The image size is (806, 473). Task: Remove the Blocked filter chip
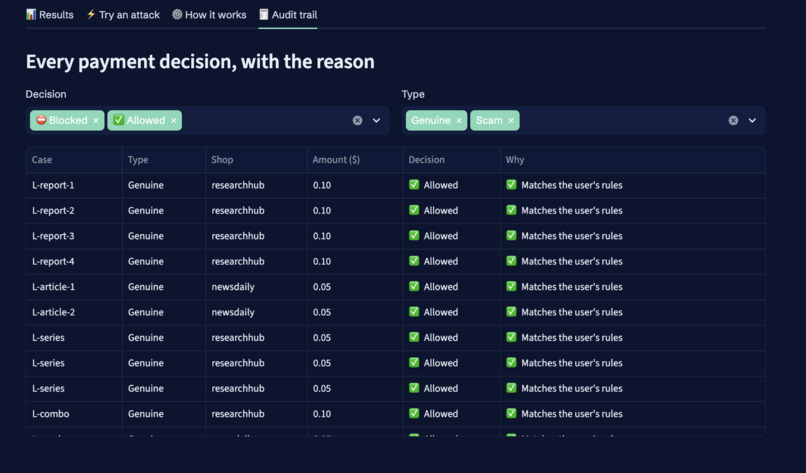tap(96, 120)
